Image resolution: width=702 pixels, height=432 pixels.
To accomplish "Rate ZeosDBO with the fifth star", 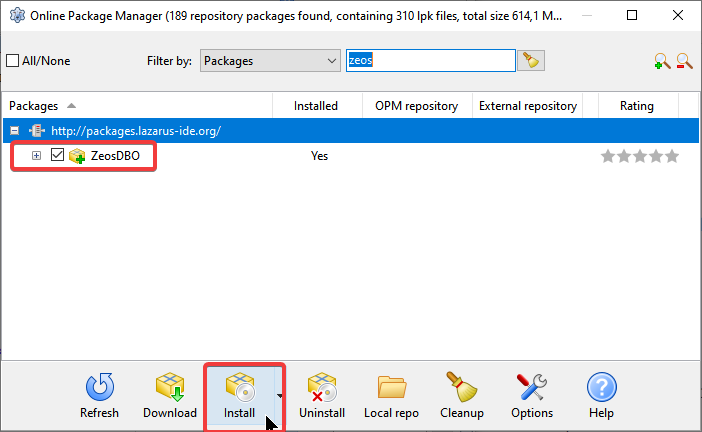I will pyautogui.click(x=672, y=156).
